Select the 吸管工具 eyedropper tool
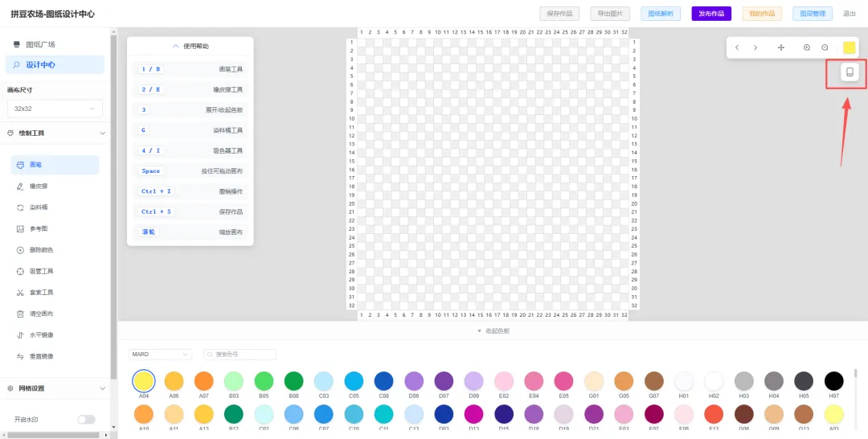This screenshot has width=868, height=439. tap(55, 271)
